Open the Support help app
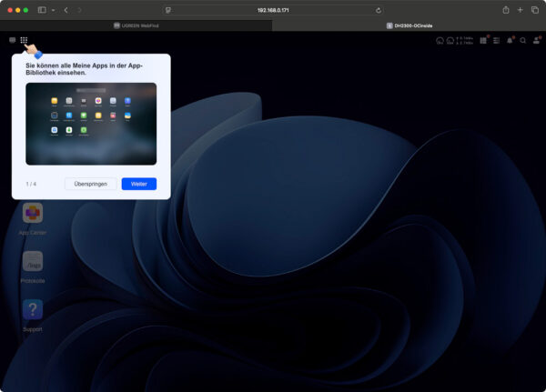This screenshot has width=546, height=392. coord(33,310)
